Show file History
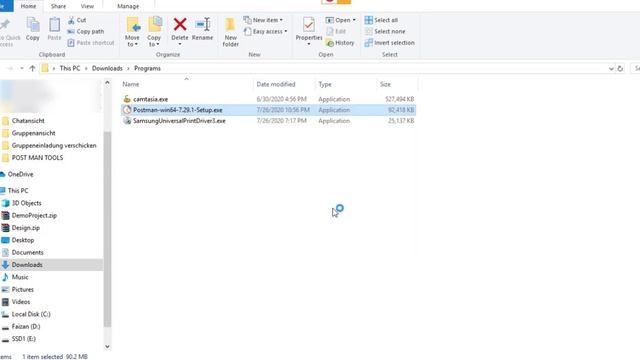This screenshot has height=360, width=640. pyautogui.click(x=340, y=42)
